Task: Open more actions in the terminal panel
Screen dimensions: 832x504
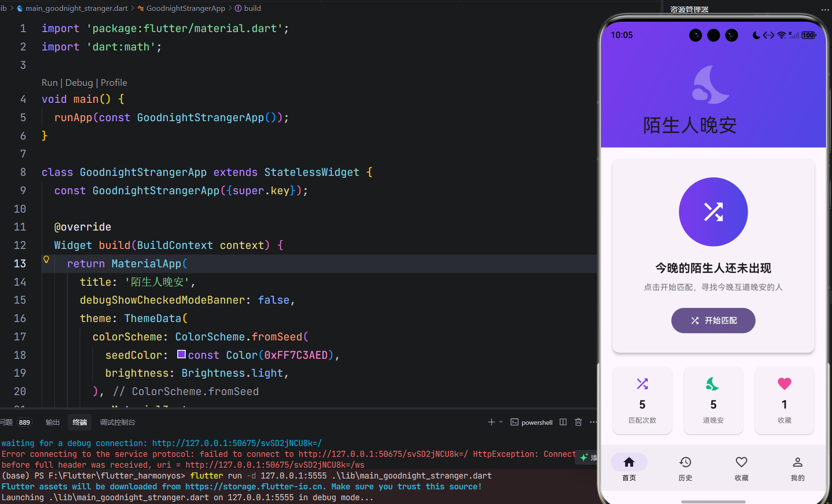Action: point(593,422)
